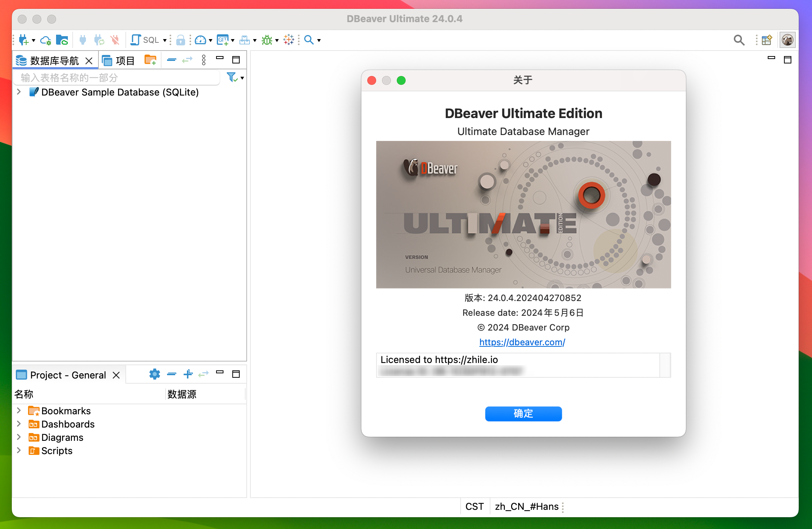Click the 确定 confirm button

coord(523,414)
